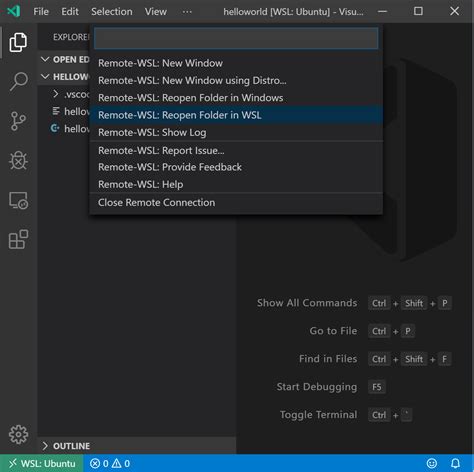Open the Search view icon
The height and width of the screenshot is (472, 474).
pos(18,81)
